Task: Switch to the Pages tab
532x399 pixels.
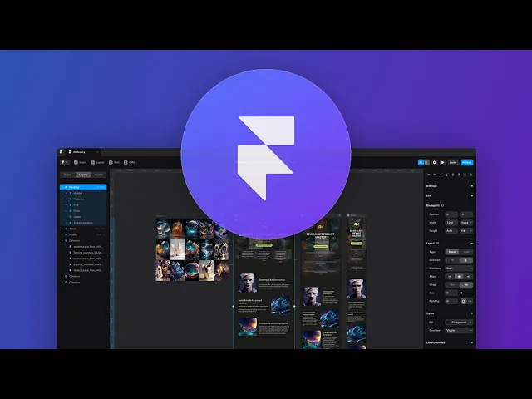Action: pos(68,175)
